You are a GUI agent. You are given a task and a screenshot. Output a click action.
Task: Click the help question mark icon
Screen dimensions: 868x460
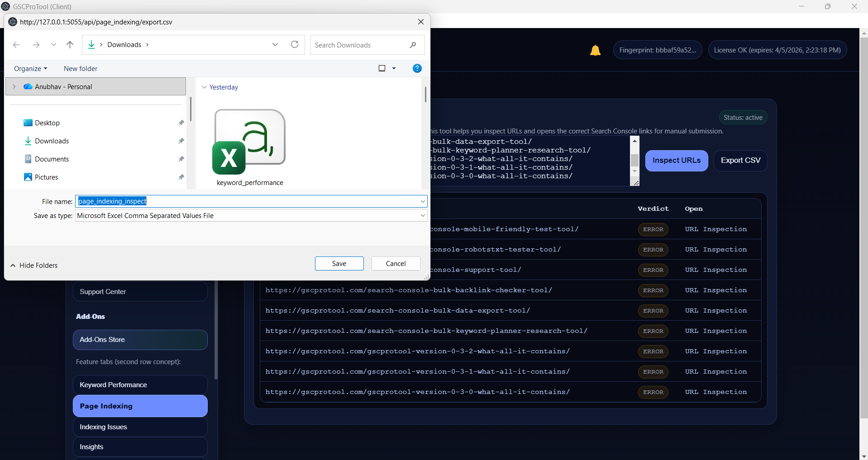[x=417, y=68]
